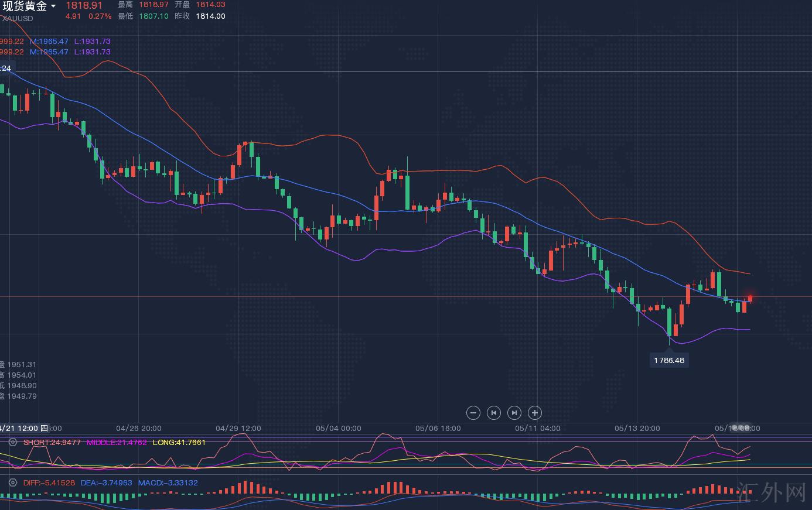This screenshot has height=510, width=812.
Task: Open settings gear for MACD indicator
Action: pos(12,483)
